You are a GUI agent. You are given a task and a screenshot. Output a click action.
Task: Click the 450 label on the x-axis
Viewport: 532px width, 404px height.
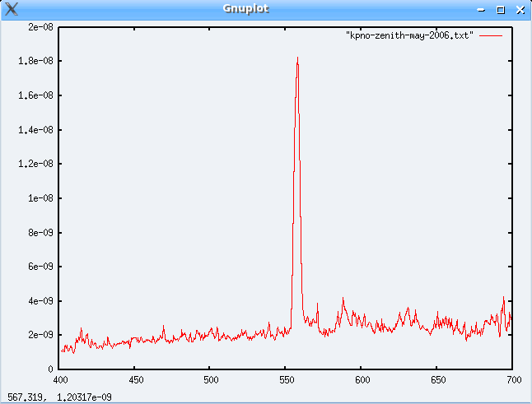[136, 380]
